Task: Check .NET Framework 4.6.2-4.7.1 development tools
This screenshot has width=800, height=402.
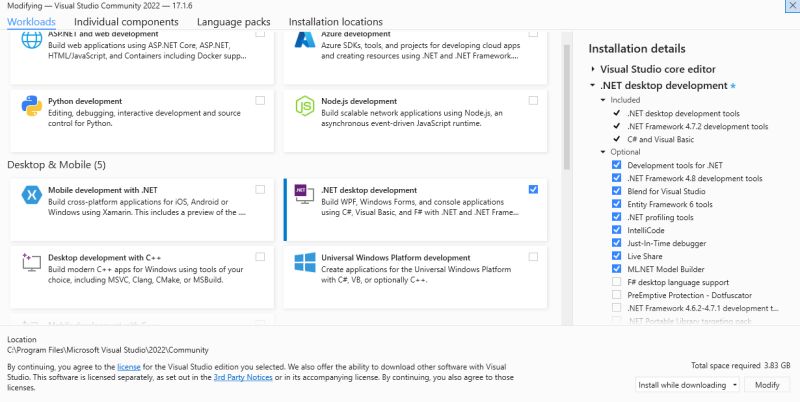Action: point(616,308)
